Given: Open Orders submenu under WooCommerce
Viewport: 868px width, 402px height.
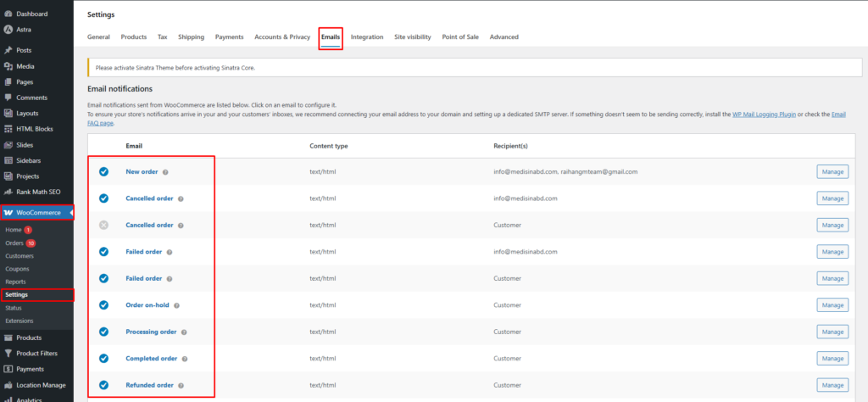Looking at the screenshot, I should tap(14, 243).
